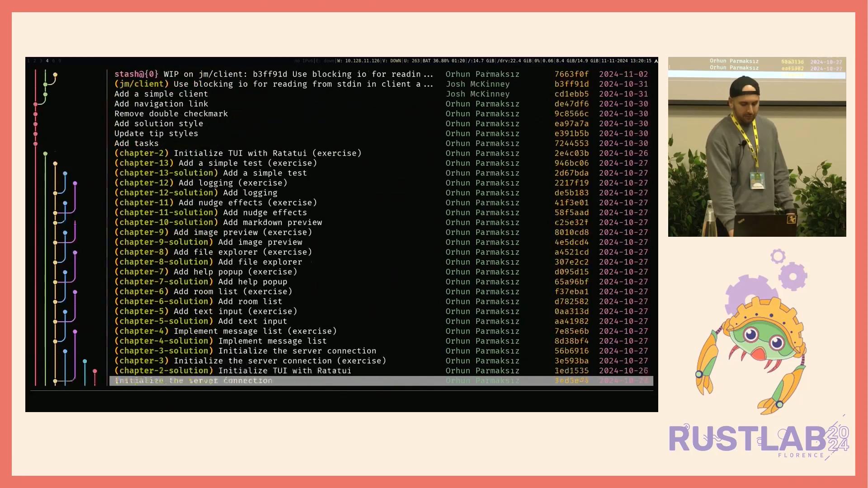Select the chapter-9-solution commit row

(381, 242)
